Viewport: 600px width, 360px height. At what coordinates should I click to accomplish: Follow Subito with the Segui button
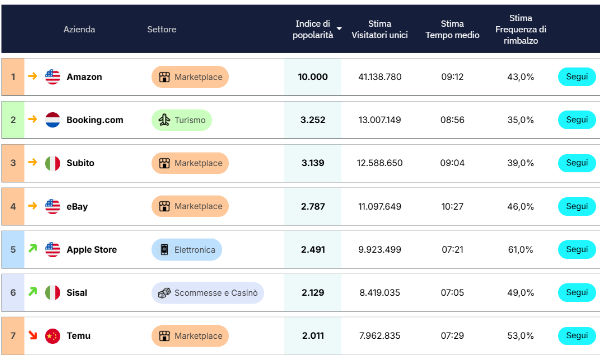tap(577, 163)
